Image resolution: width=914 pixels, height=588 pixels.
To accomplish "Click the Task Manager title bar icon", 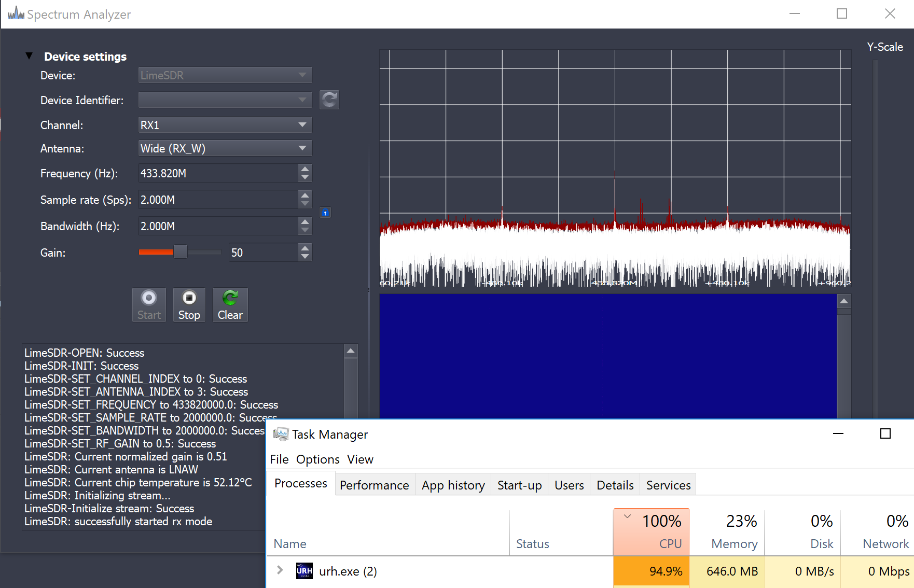I will tap(281, 434).
